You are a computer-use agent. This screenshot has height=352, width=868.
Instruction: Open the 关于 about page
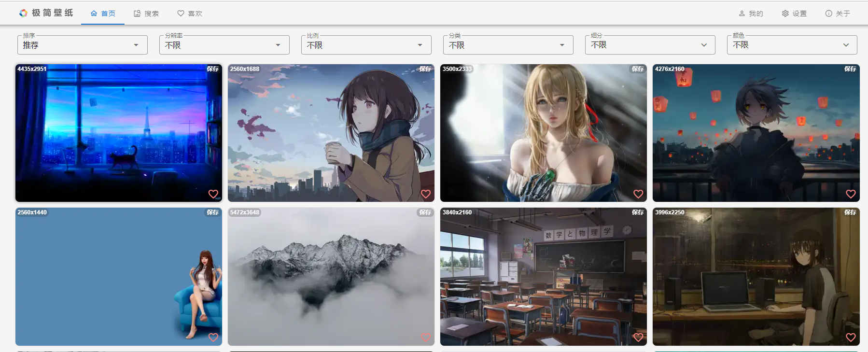(x=838, y=14)
